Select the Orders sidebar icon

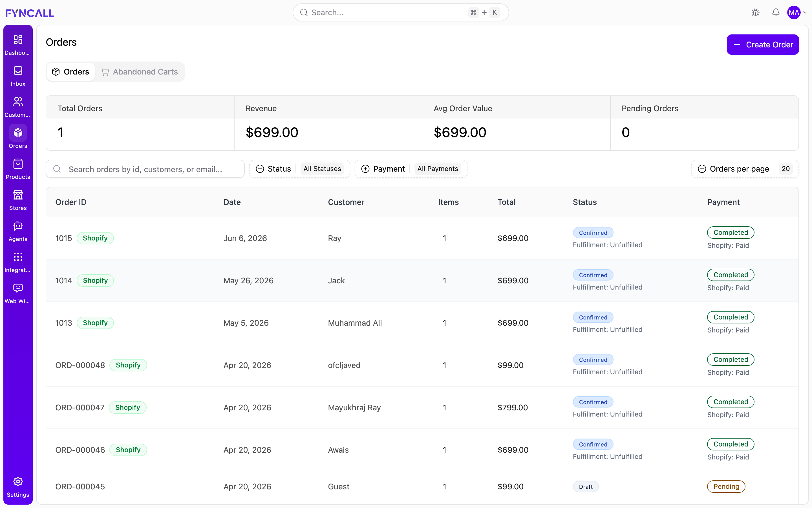click(18, 133)
